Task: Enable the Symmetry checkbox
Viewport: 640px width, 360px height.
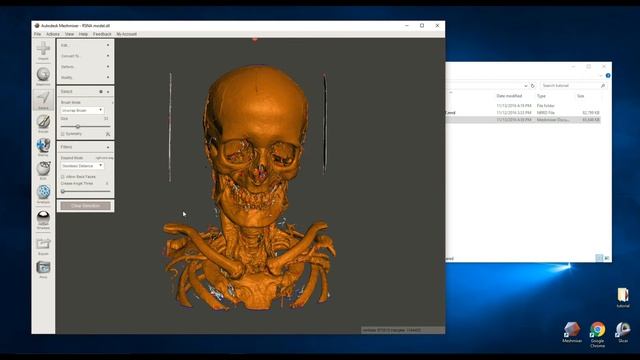Action: (x=62, y=134)
